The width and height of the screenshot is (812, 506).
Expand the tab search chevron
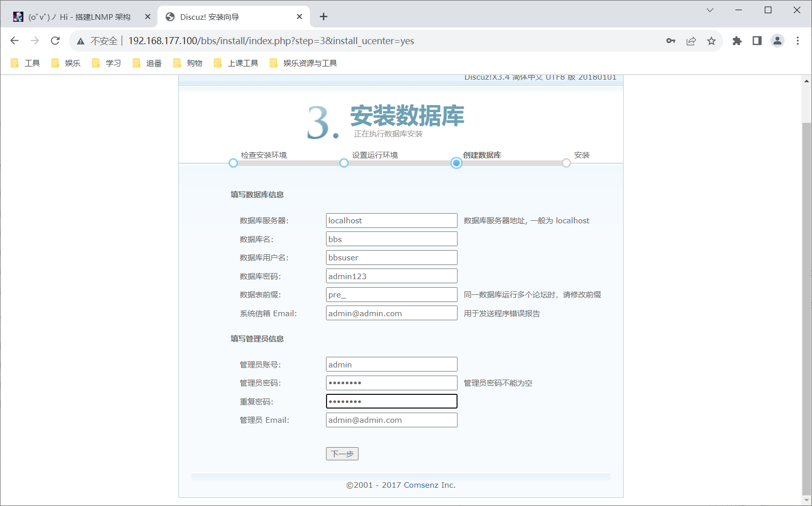710,10
